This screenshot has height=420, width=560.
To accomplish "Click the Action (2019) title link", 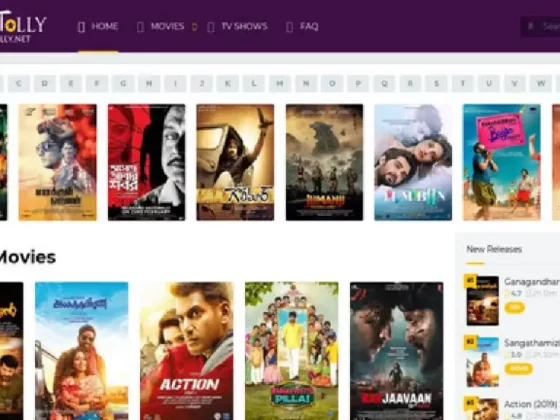I will pos(531,404).
